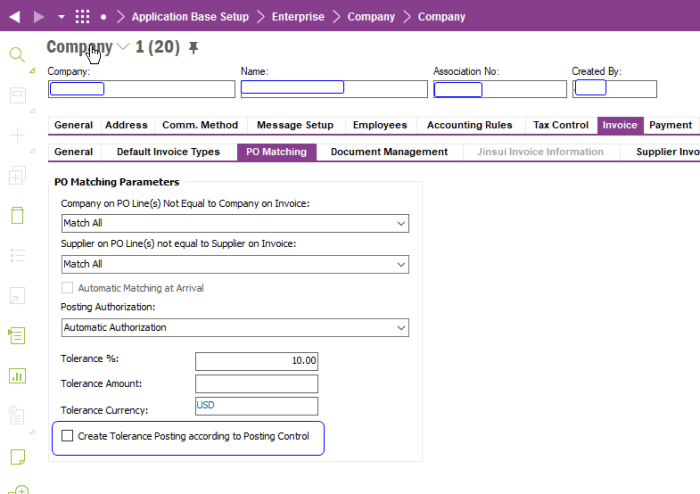
Task: Toggle Automatic Matching at Arrival checkbox
Action: 67,288
